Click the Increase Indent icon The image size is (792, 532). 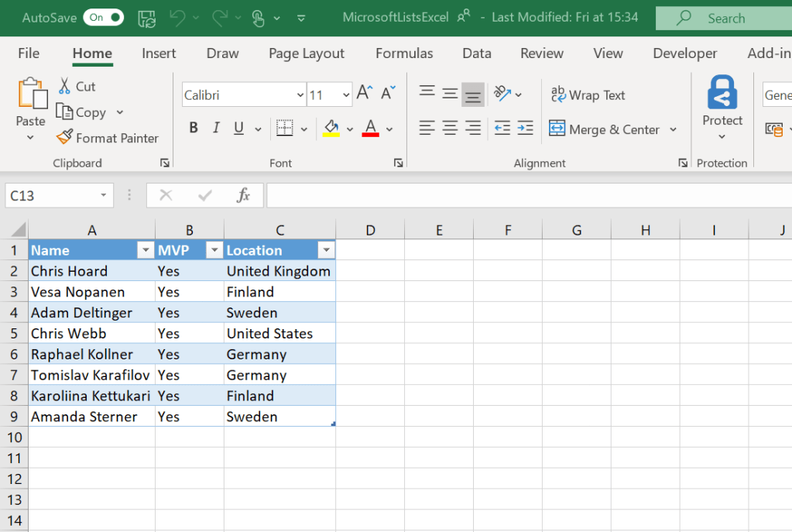click(526, 129)
